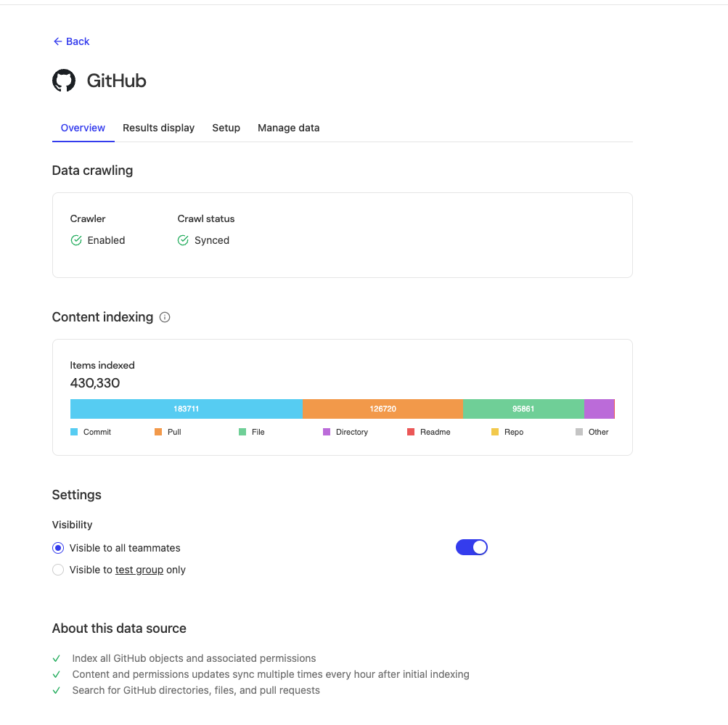Click the green File bar segment 95861
728x725 pixels.
[x=523, y=409]
